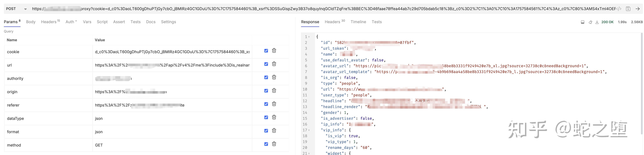Click the 200 OK status text
Image resolution: width=644 pixels, height=155 pixels.
pos(607,22)
